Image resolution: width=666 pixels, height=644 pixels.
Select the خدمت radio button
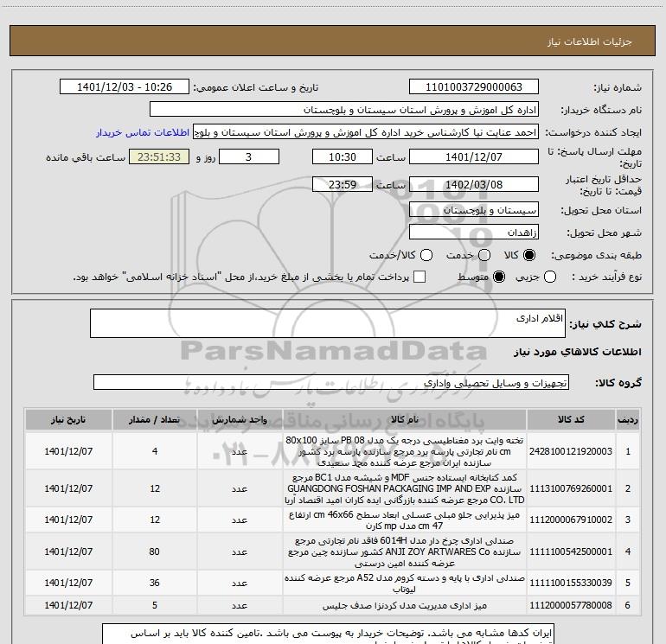(484, 255)
